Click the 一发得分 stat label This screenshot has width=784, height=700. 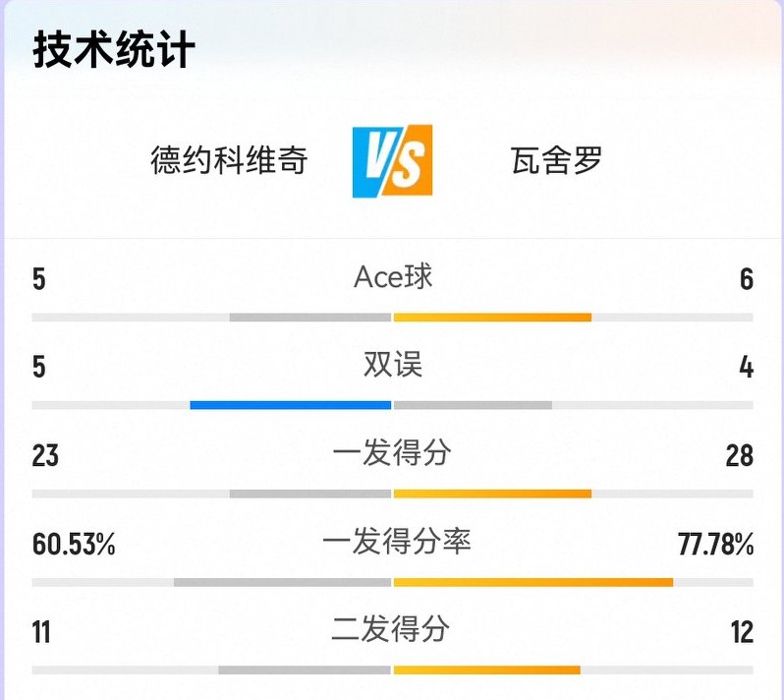point(393,453)
